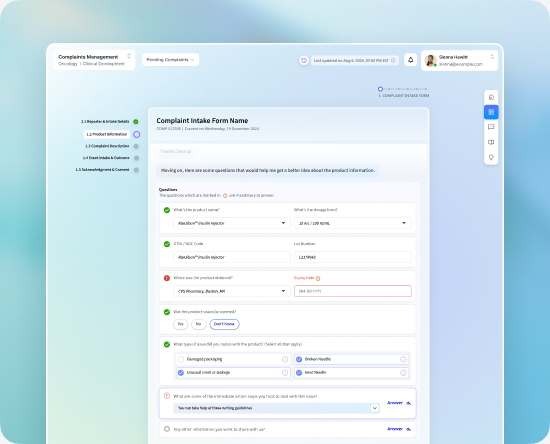Click green check next to Reporter & Intake Details
This screenshot has width=550, height=444.
pyautogui.click(x=136, y=122)
